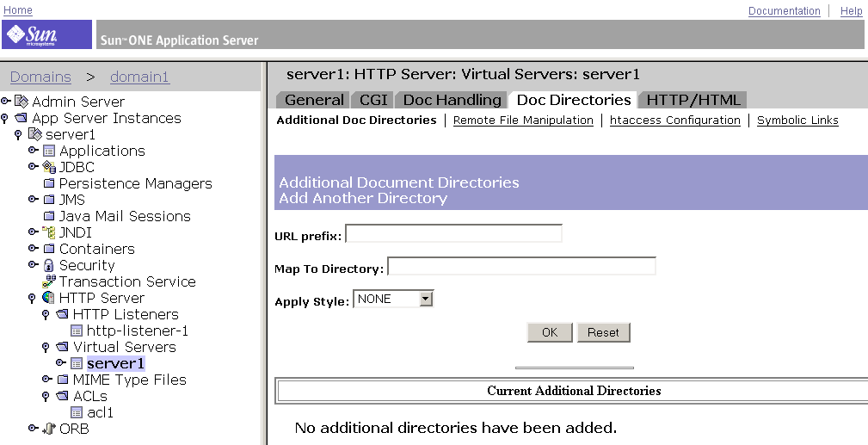
Task: Click the Virtual Servers folder icon
Action: pos(63,347)
